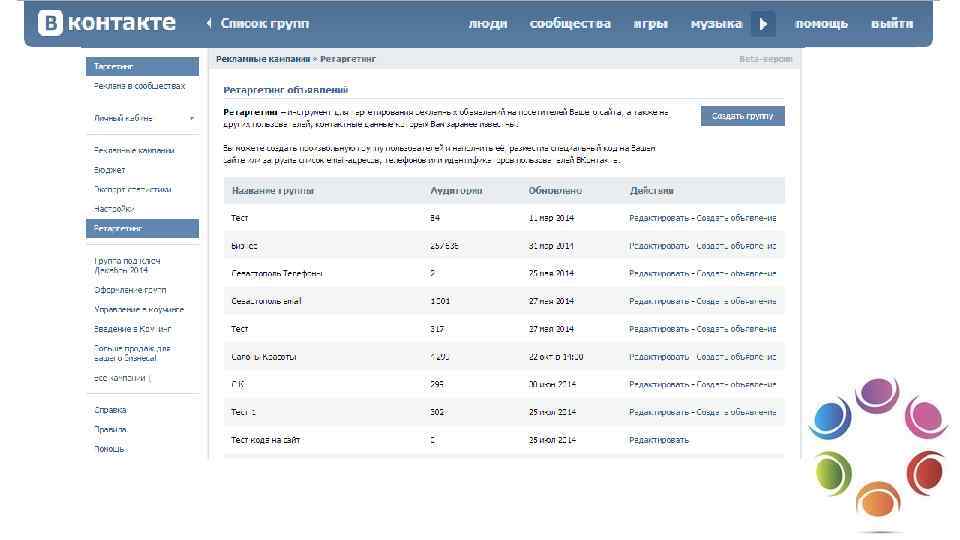Click Редактировать in row with audience 295
Screen dimensions: 960x540
coord(659,384)
